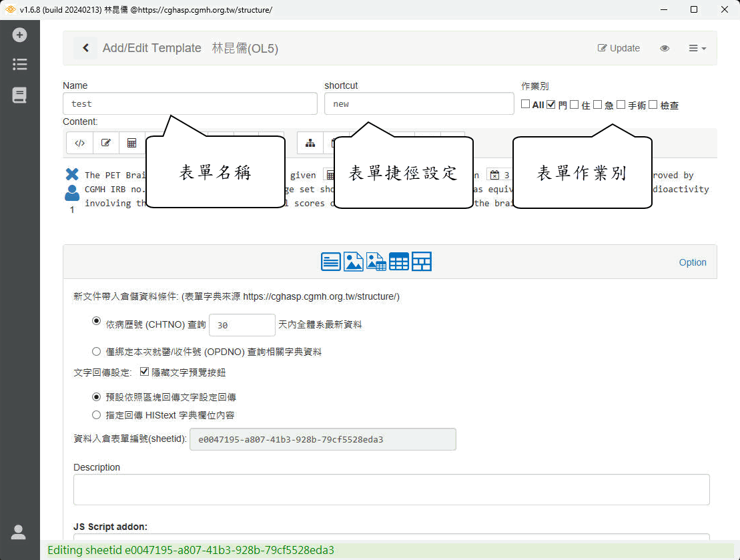Select 指定回傳 HIStext 字典欄位內容 radio option
Viewport: 740px width, 560px height.
tap(97, 414)
